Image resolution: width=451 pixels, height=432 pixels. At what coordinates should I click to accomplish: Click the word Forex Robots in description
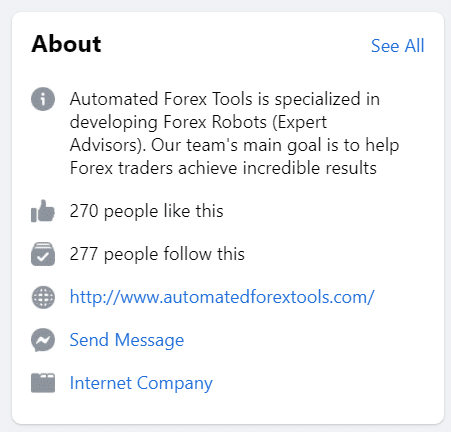click(x=215, y=122)
